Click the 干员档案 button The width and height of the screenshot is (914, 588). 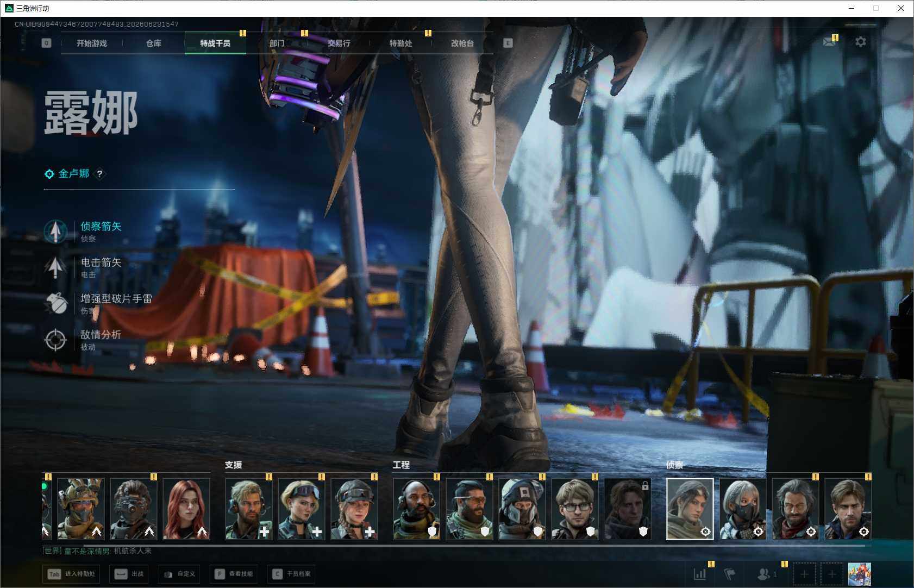pos(292,574)
